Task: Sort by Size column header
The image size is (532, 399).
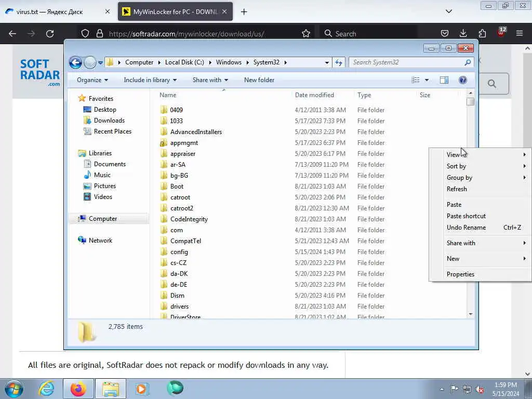Action: coord(425,95)
